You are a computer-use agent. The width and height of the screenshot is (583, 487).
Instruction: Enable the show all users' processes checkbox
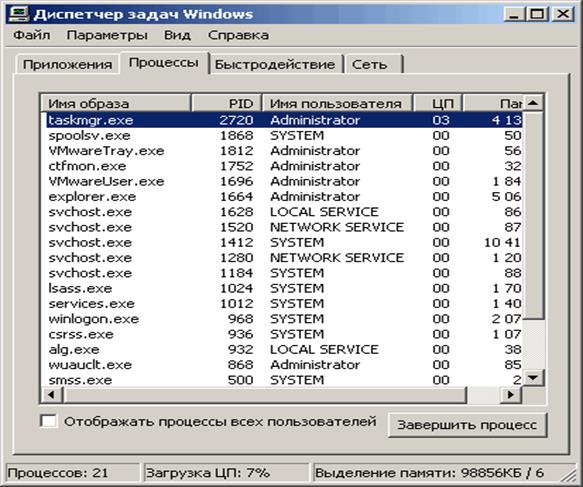tap(49, 422)
